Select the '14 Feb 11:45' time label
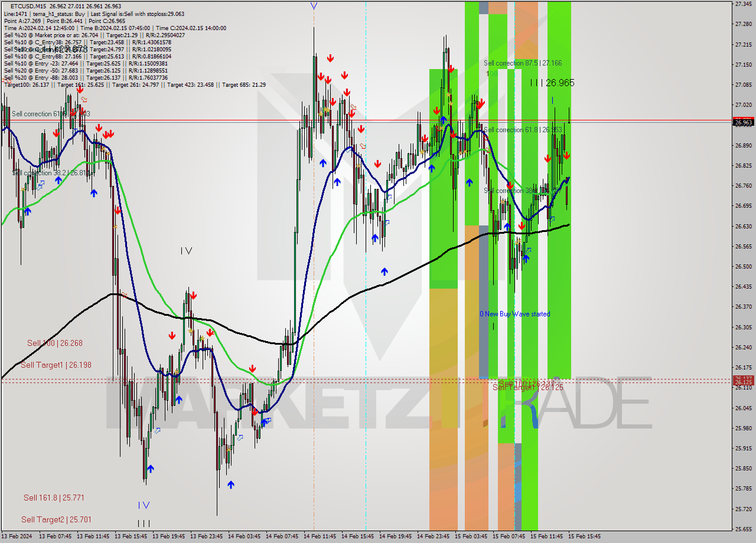756x543 pixels. pos(320,537)
